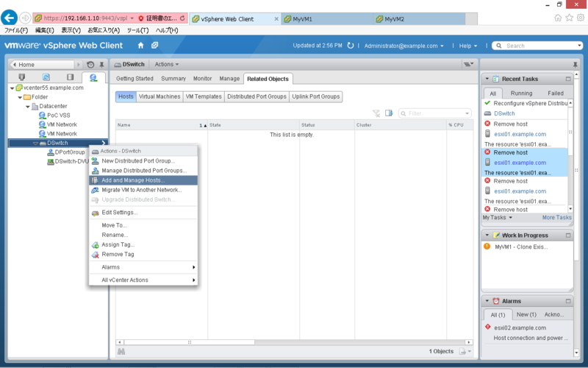Open the My Tasks dropdown
Screen dimensions: 588x368
498,217
